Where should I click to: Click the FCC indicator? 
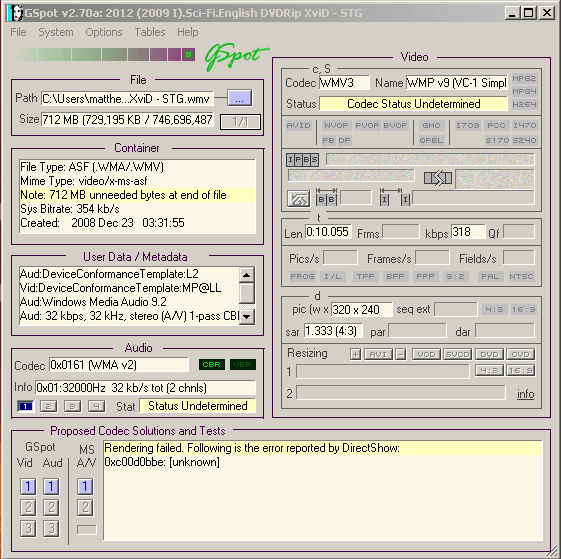tap(496, 125)
